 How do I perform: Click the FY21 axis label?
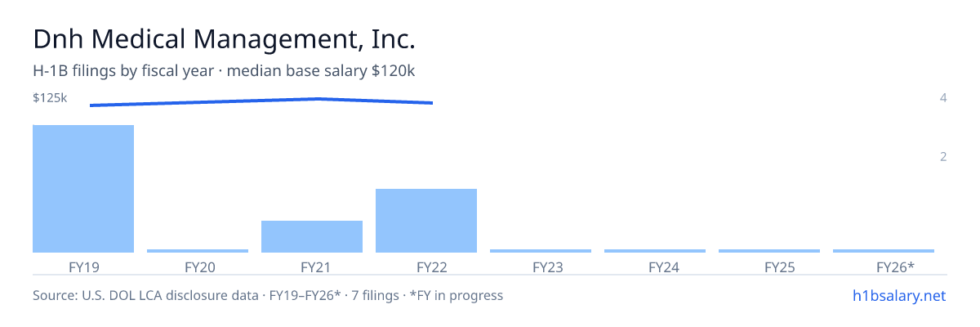click(x=315, y=267)
